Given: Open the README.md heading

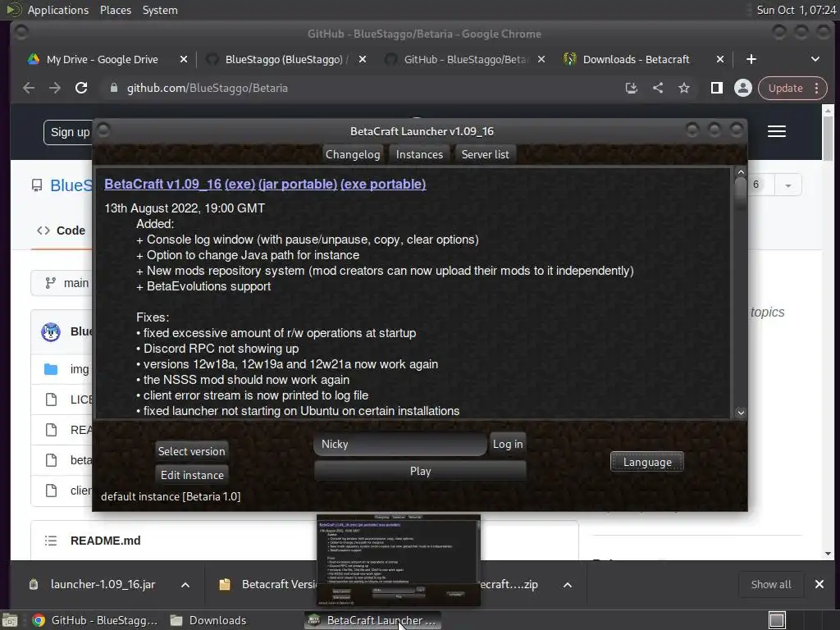Looking at the screenshot, I should tap(106, 541).
